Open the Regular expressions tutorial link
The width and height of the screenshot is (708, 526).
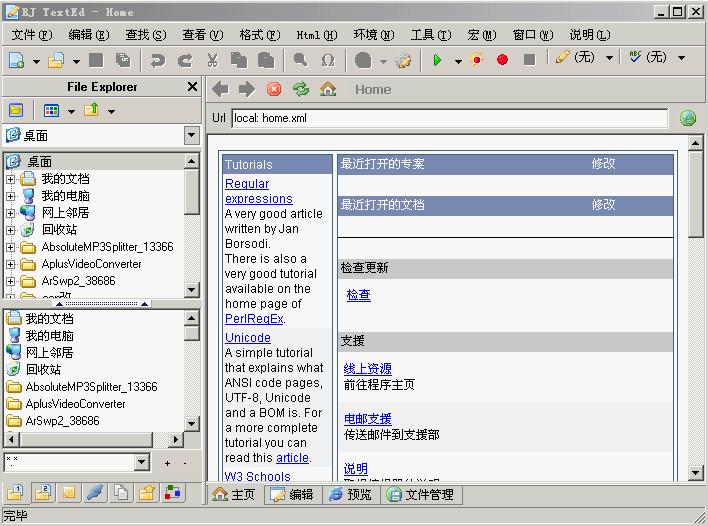(x=258, y=191)
